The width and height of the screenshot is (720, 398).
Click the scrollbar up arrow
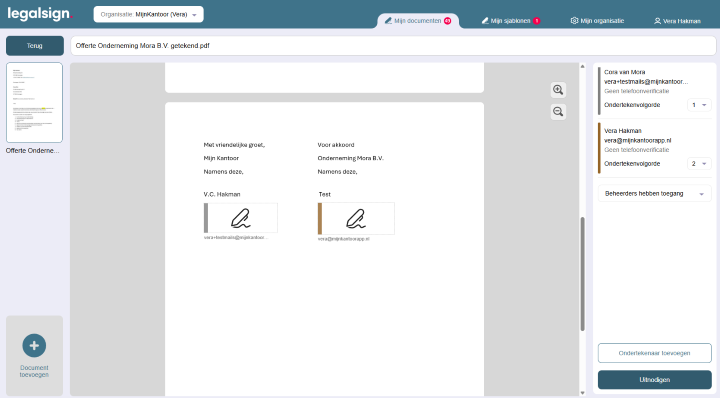click(x=582, y=67)
